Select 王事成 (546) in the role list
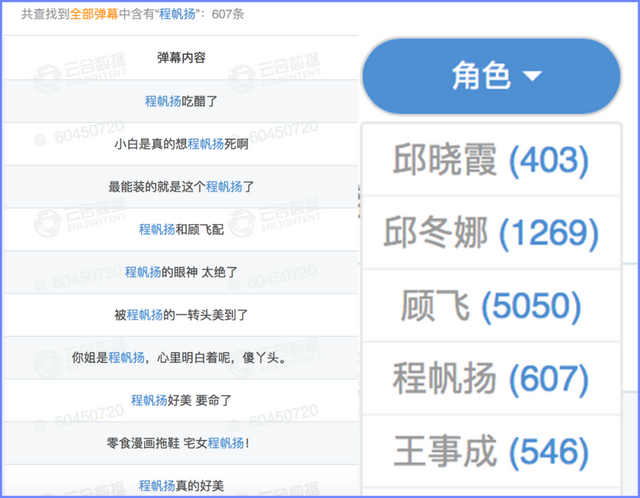The width and height of the screenshot is (640, 498). [490, 451]
